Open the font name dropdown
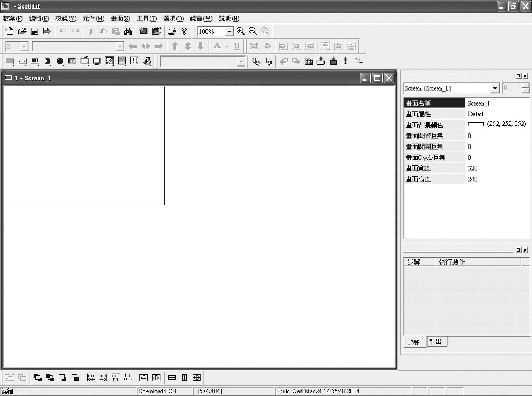532x396 pixels. [x=120, y=47]
